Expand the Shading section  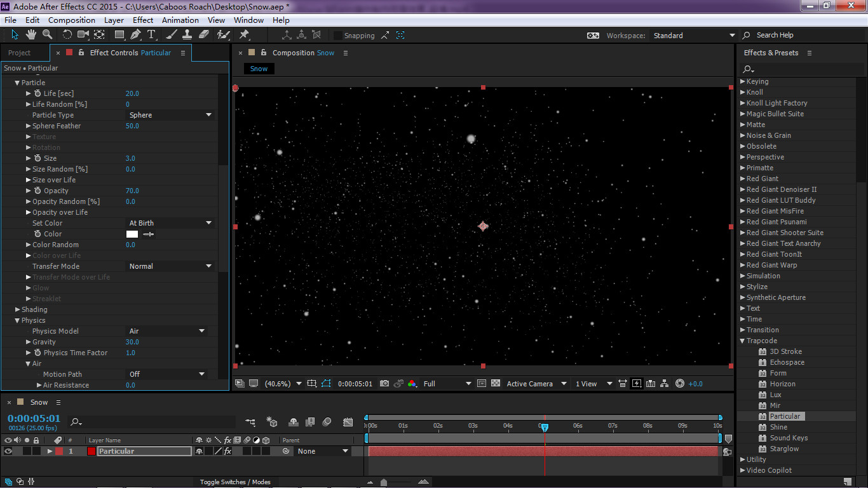coord(17,309)
